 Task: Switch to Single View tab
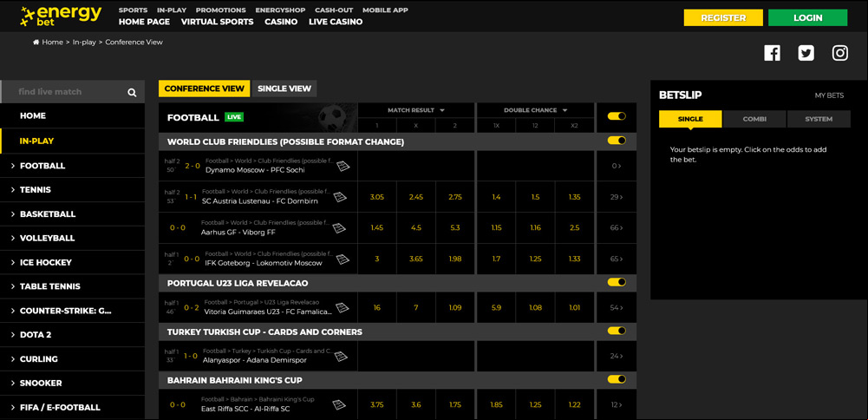284,89
